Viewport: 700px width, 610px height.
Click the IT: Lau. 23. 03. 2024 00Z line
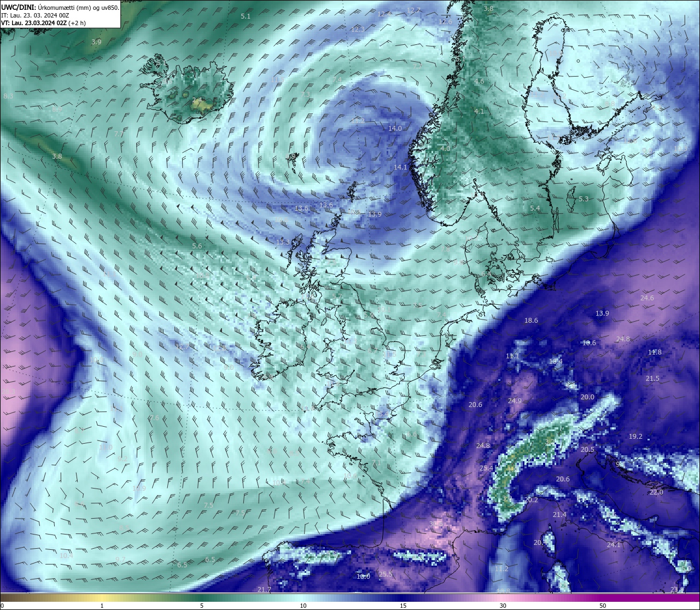pyautogui.click(x=35, y=15)
